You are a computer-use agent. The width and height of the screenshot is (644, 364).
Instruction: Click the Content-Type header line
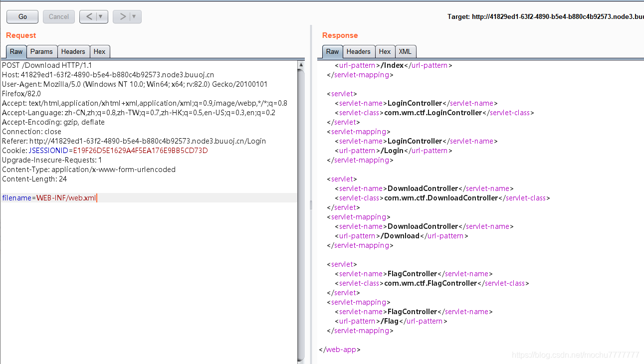(x=89, y=170)
